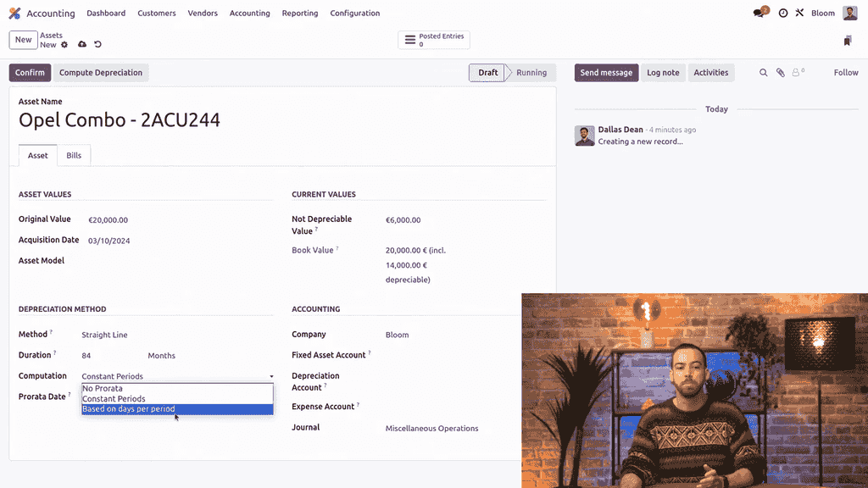Open the Reporting menu
The height and width of the screenshot is (488, 868).
[x=300, y=14]
